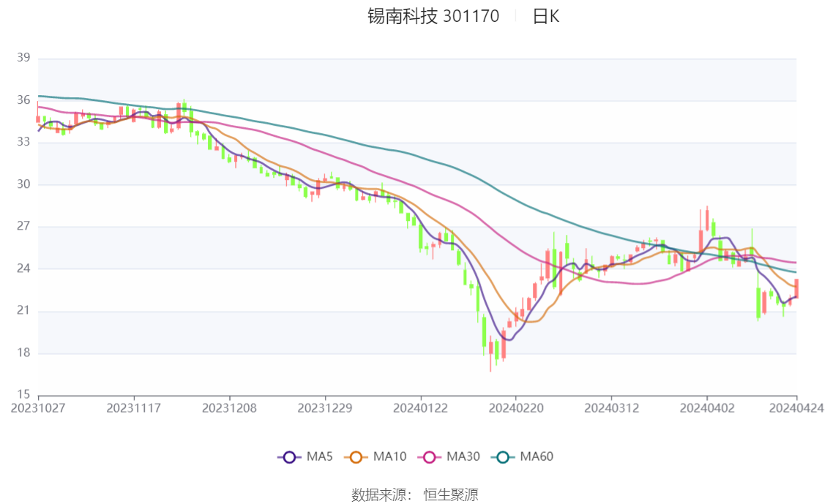Screen dimensions: 830x504
Task: Toggle the MA30 legend series
Action: pyautogui.click(x=449, y=457)
